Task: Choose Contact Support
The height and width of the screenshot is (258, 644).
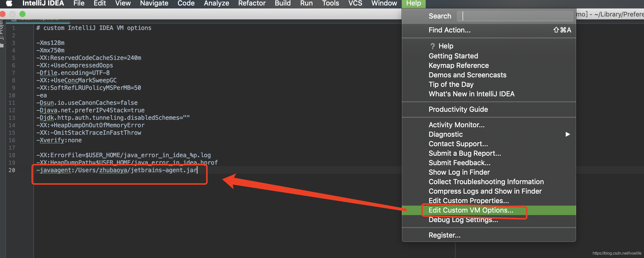Action: [489, 144]
